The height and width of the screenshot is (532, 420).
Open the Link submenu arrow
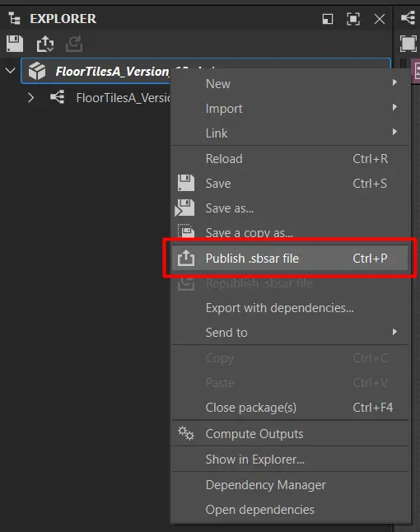tap(394, 132)
